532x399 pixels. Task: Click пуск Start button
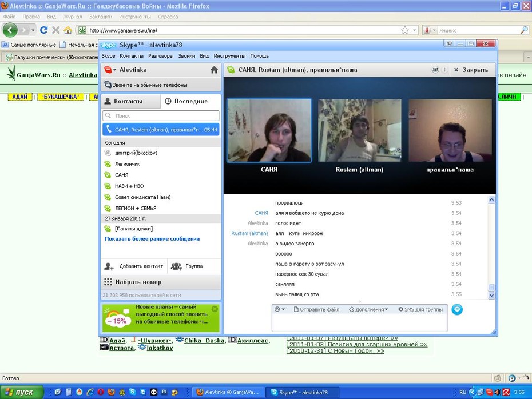coord(22,392)
